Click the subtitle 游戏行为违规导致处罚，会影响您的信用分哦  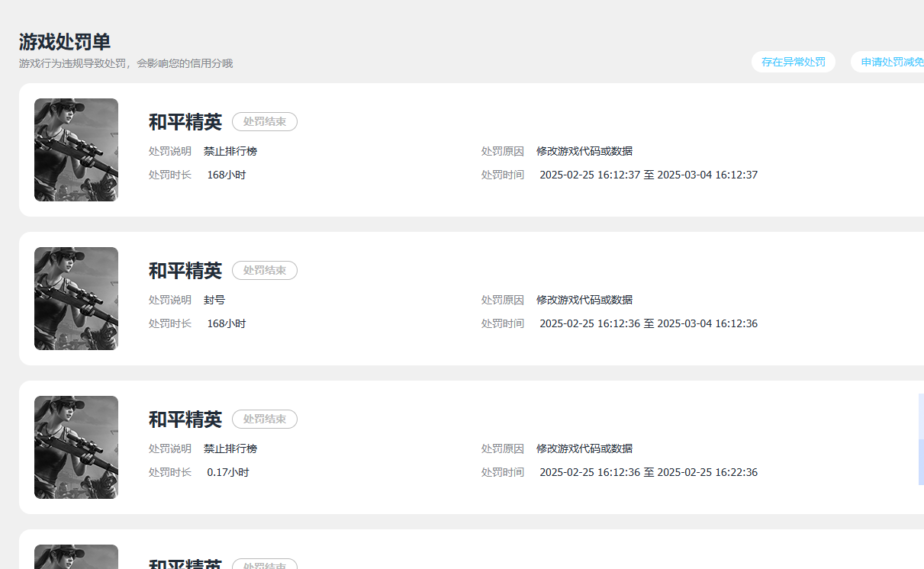[x=126, y=63]
